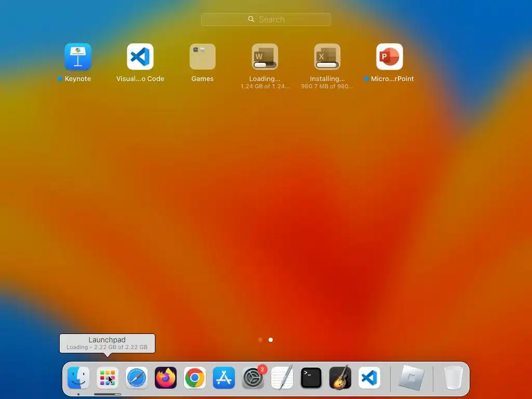Image resolution: width=532 pixels, height=399 pixels.
Task: Open VS Code from the Dock
Action: (369, 378)
